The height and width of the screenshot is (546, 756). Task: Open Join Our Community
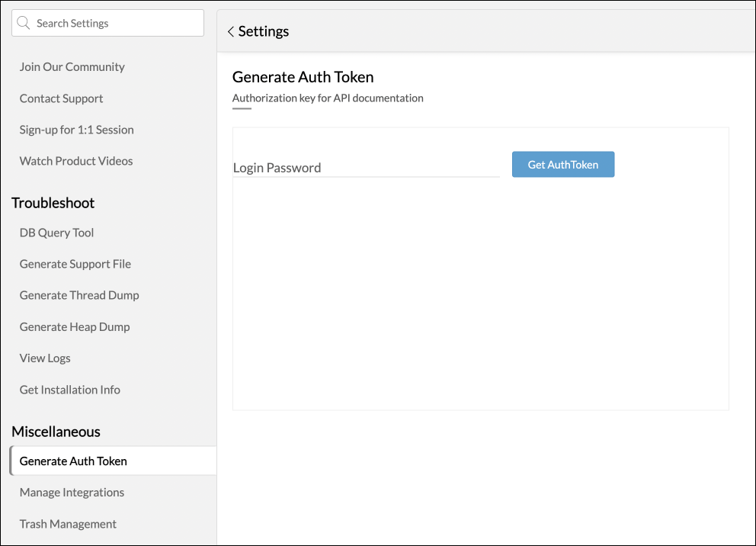72,67
